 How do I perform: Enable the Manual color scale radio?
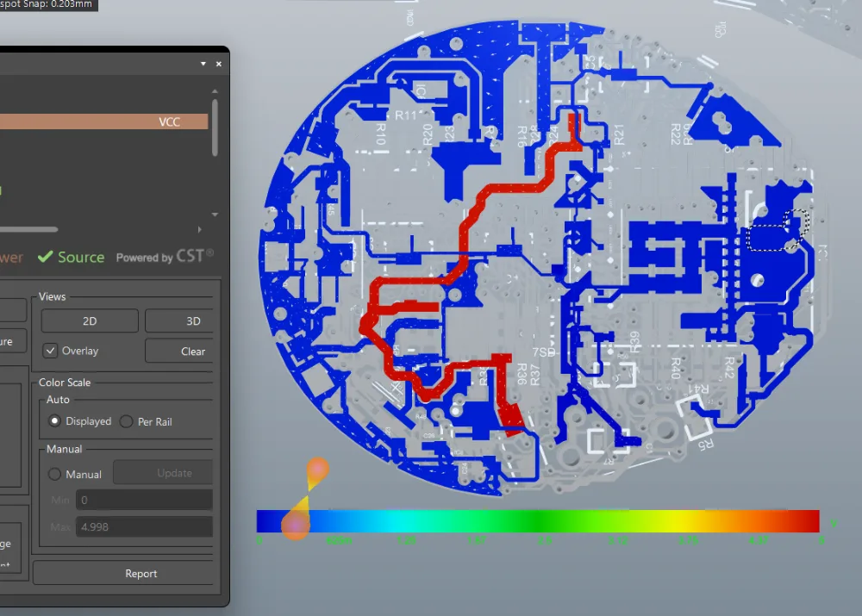click(54, 474)
